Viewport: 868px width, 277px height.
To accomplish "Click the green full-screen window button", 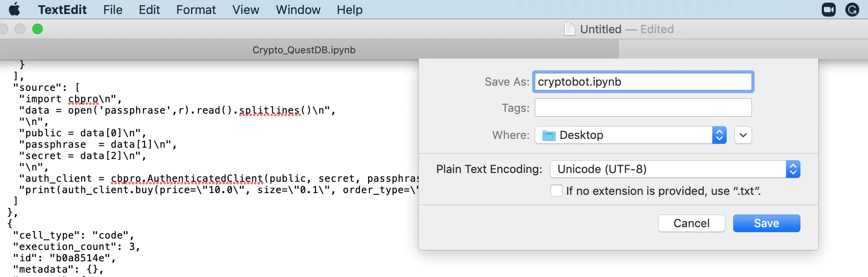I will coord(38,29).
